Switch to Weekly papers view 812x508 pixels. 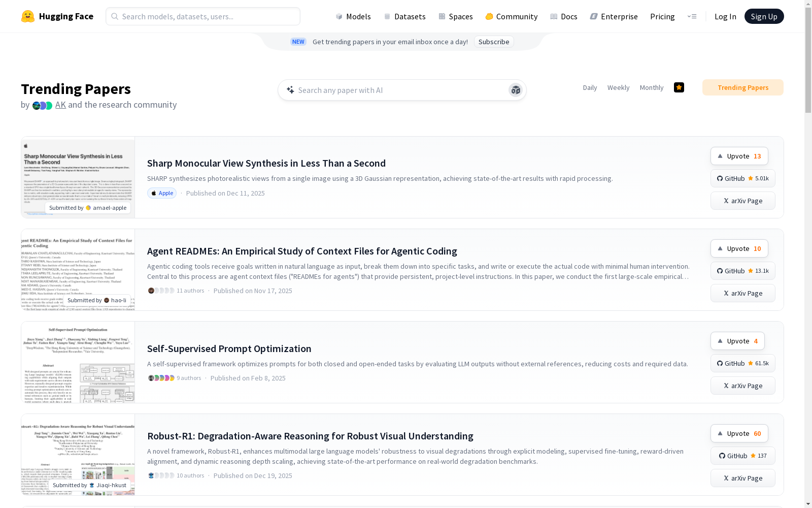pos(618,87)
